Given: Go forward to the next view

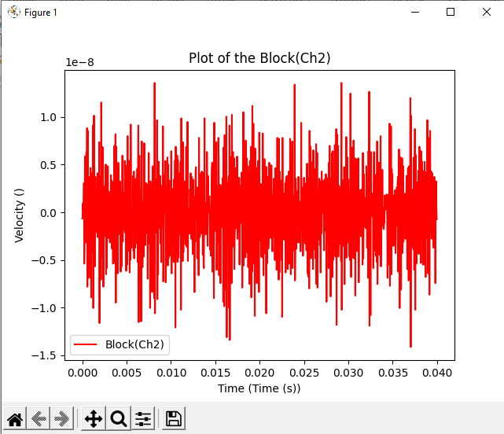Looking at the screenshot, I should click(x=61, y=418).
